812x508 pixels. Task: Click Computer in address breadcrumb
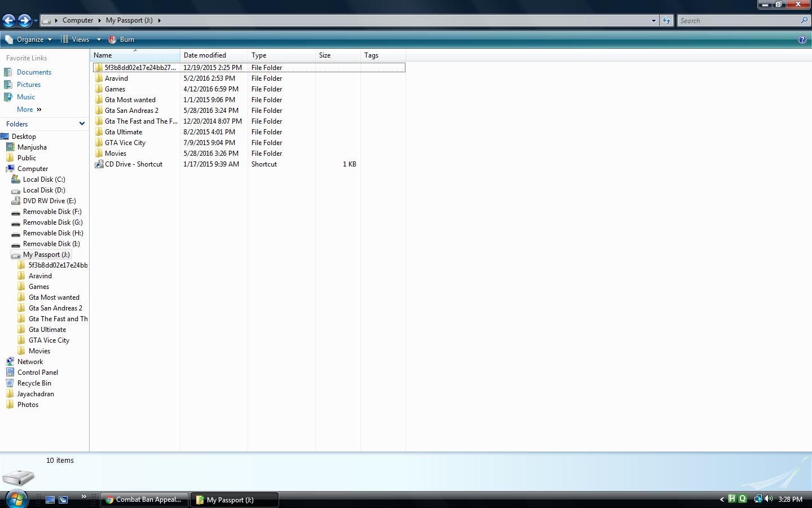pos(78,20)
